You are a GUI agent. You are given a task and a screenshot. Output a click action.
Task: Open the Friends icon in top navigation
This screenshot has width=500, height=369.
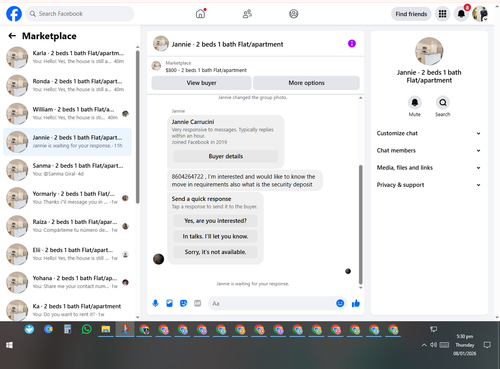247,14
